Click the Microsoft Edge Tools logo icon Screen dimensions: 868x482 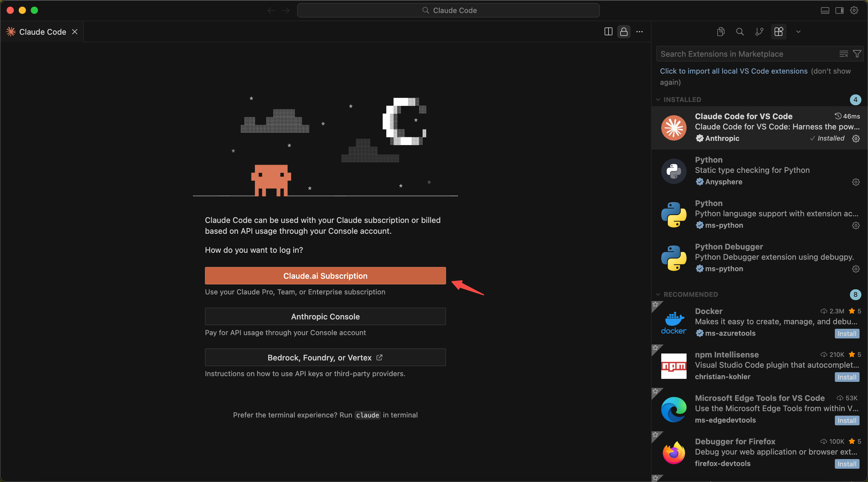674,410
